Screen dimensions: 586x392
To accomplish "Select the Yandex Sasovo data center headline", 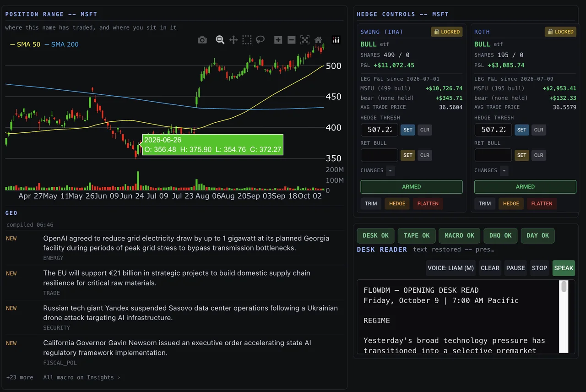I will (x=190, y=313).
